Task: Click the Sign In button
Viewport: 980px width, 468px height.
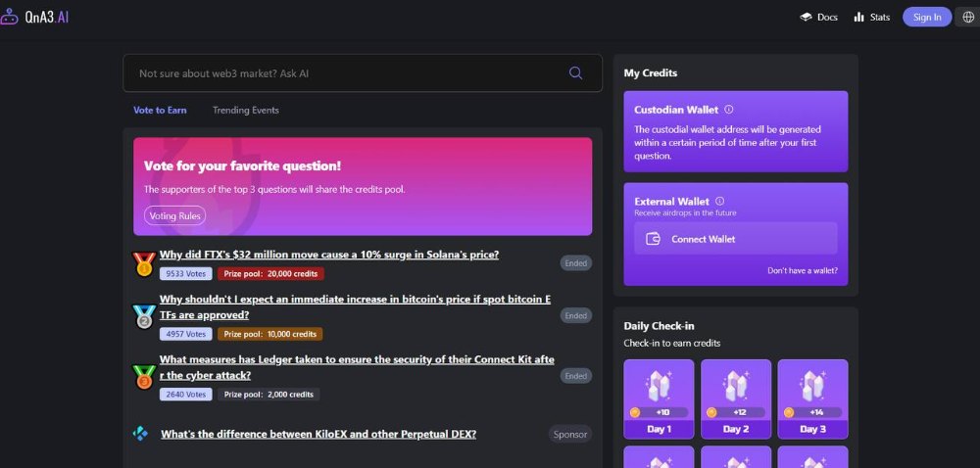Action: tap(927, 17)
